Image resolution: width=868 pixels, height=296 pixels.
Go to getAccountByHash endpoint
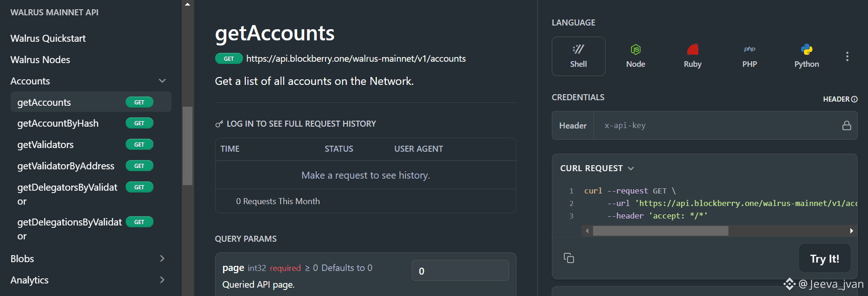coord(58,123)
